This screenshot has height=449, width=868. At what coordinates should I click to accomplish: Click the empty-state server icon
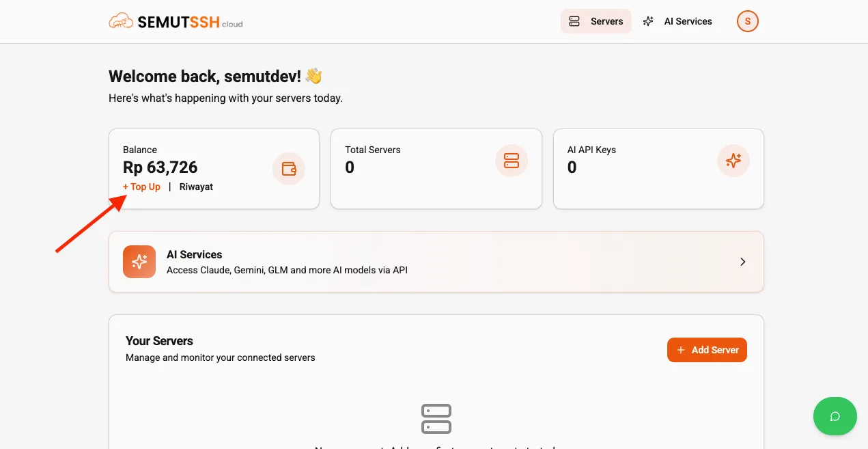[436, 418]
